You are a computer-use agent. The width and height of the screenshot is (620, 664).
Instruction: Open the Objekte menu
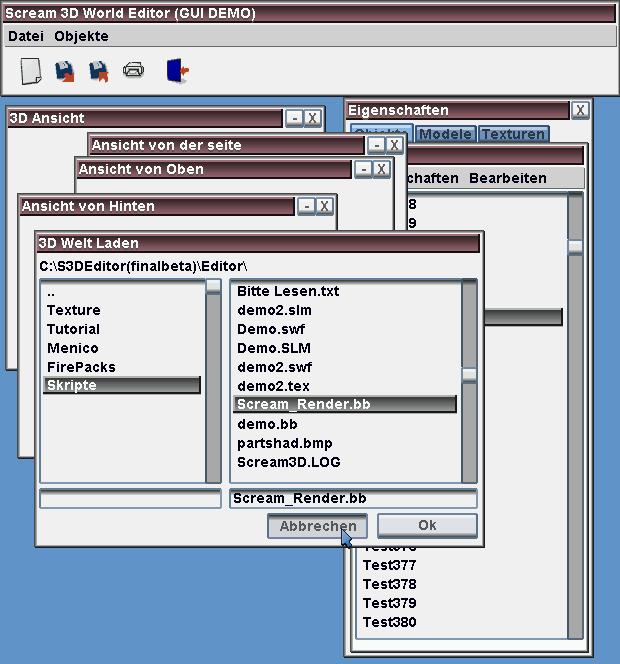(81, 36)
